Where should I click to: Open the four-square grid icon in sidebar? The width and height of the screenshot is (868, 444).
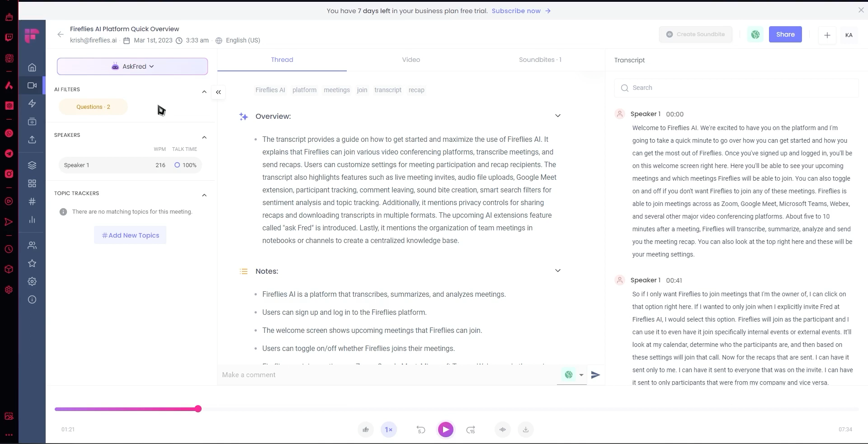32,183
